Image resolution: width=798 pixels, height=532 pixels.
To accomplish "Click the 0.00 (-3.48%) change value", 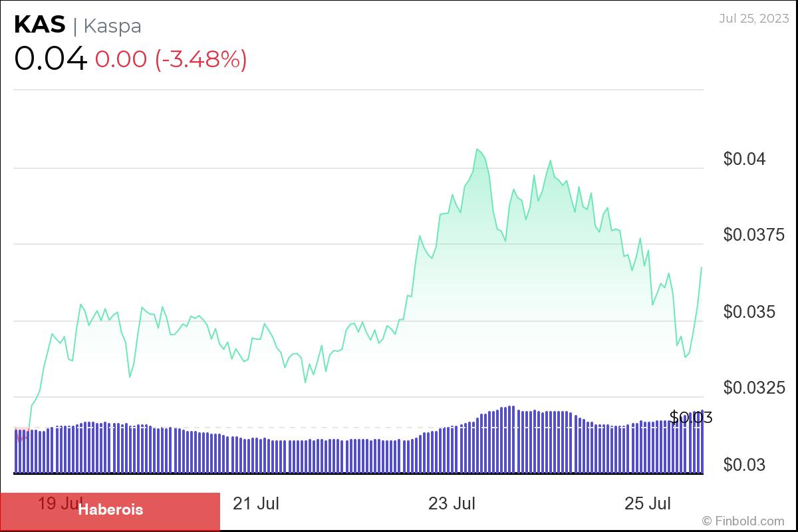I will (171, 59).
